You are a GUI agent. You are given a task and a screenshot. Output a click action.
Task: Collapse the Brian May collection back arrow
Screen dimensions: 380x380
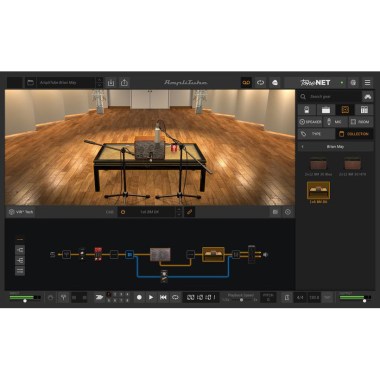(302, 147)
